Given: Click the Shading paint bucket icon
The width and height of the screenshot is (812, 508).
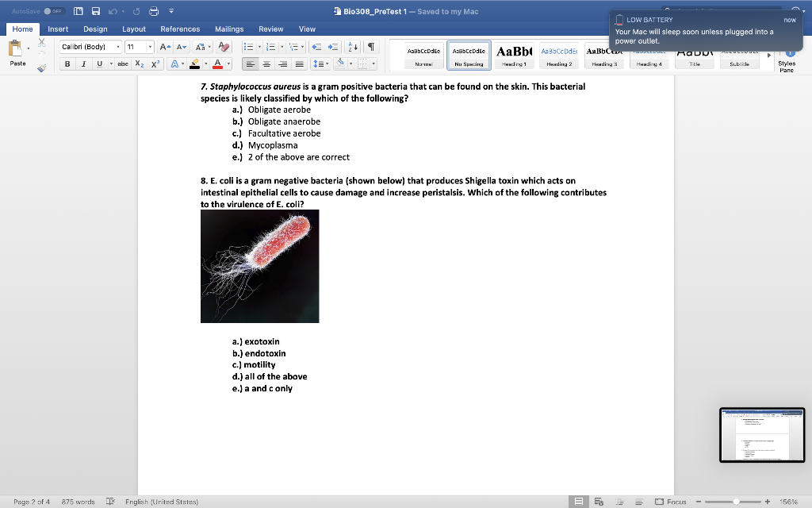Looking at the screenshot, I should [x=340, y=63].
